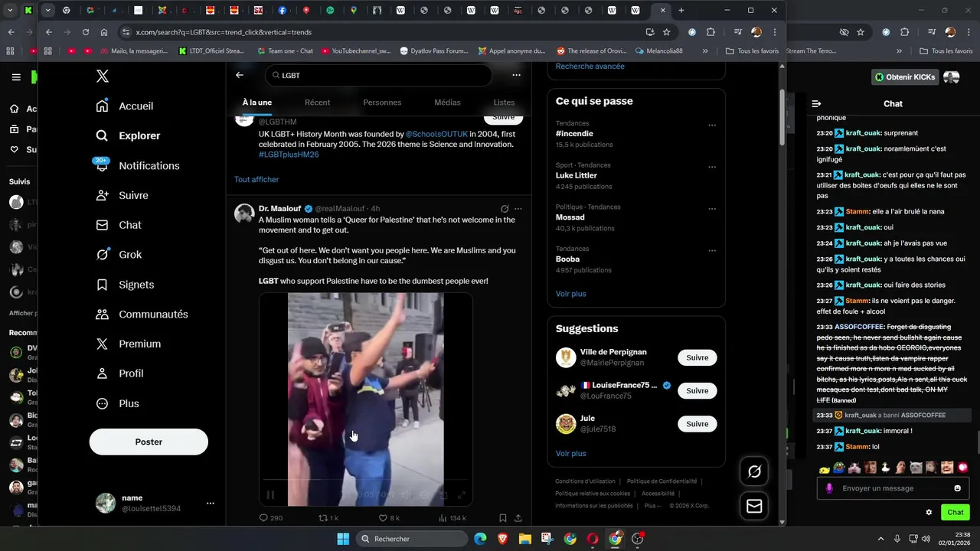Click the Grok icon on Dr. Maalouf's post
Image resolution: width=980 pixels, height=551 pixels.
click(505, 208)
